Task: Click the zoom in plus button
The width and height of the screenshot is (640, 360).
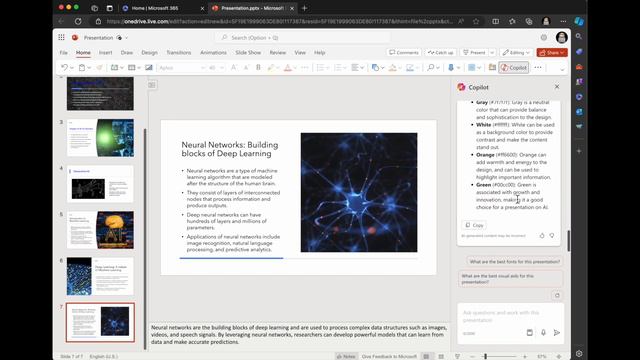Action: point(525,356)
